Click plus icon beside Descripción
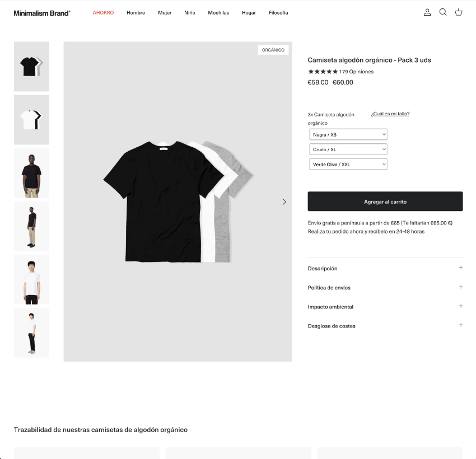Screen dimensions: 476x459 pyautogui.click(x=461, y=268)
